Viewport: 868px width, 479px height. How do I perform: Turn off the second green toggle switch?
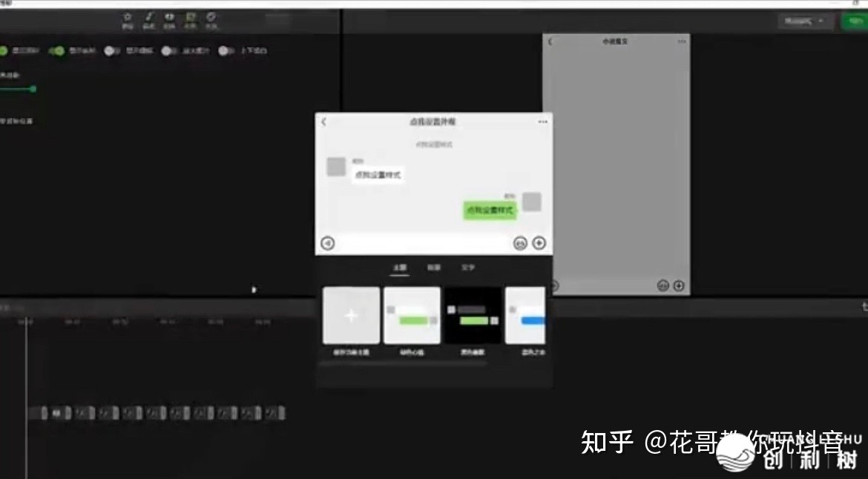pos(57,51)
